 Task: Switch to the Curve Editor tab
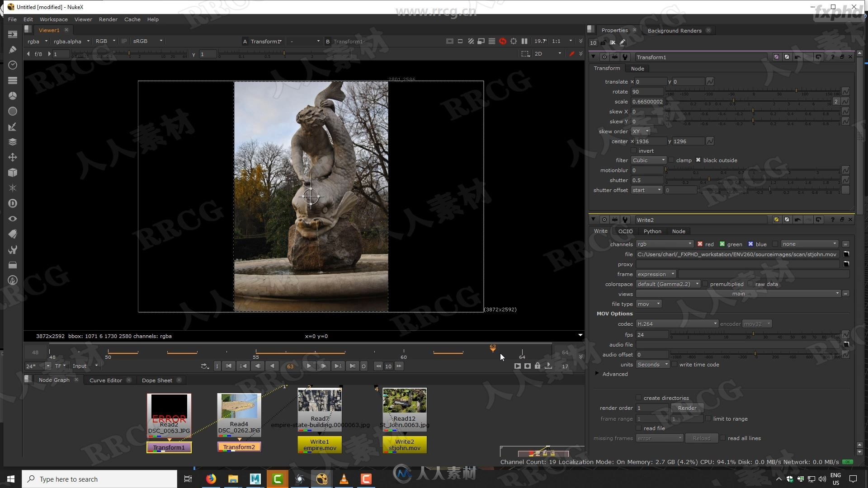point(106,380)
